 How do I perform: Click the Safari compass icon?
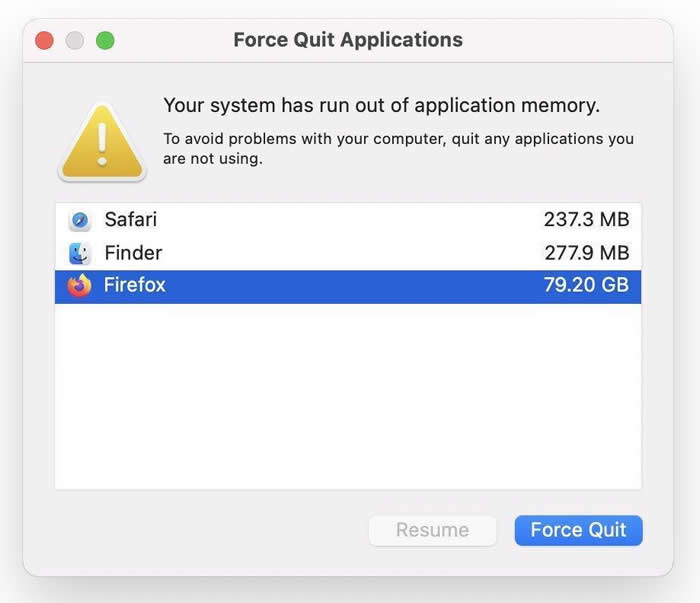(x=80, y=220)
